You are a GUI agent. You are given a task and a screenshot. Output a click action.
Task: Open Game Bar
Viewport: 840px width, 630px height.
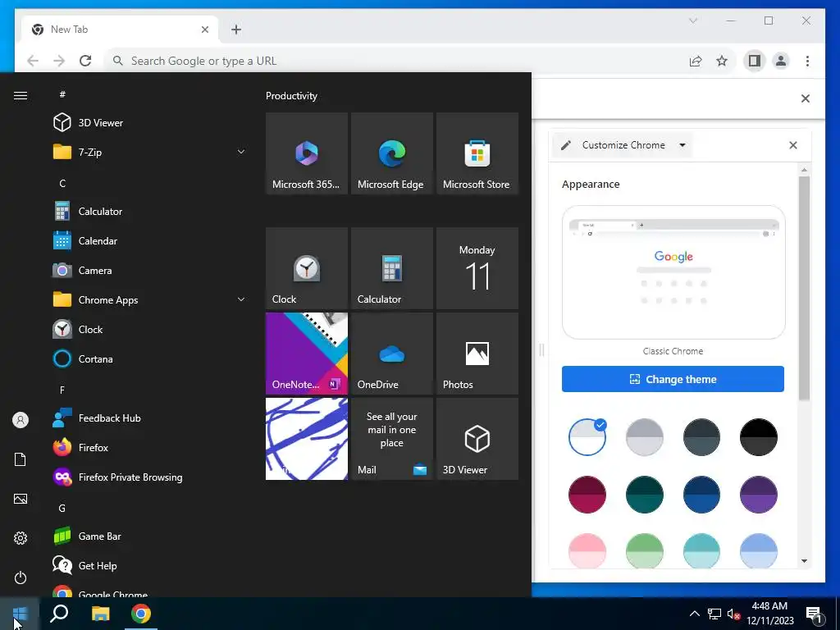tap(150, 536)
